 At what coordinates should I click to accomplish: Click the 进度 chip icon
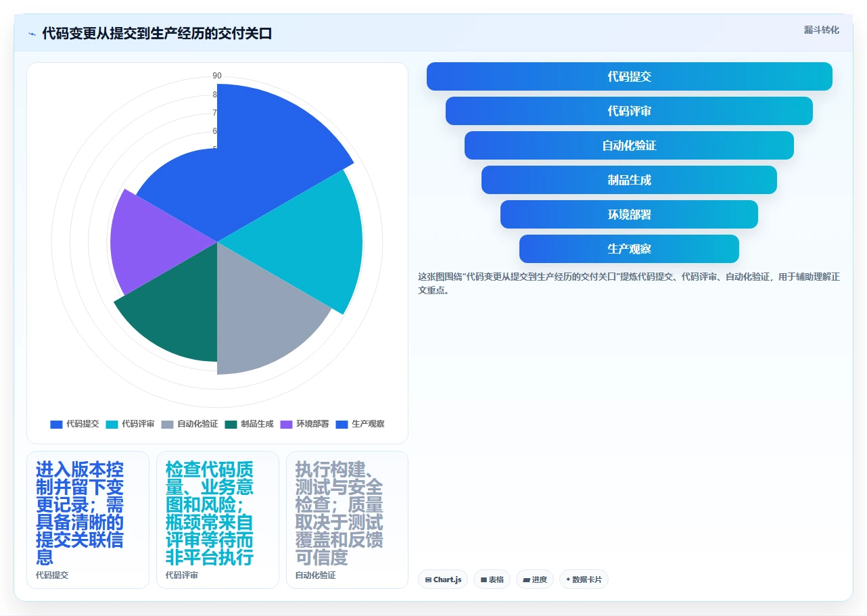[526, 580]
